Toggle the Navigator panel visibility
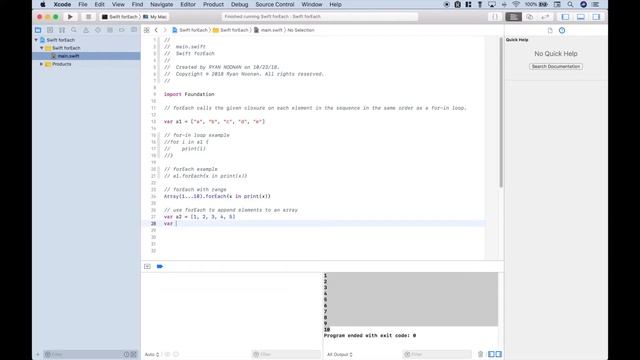This screenshot has width=640, height=360. tap(565, 17)
